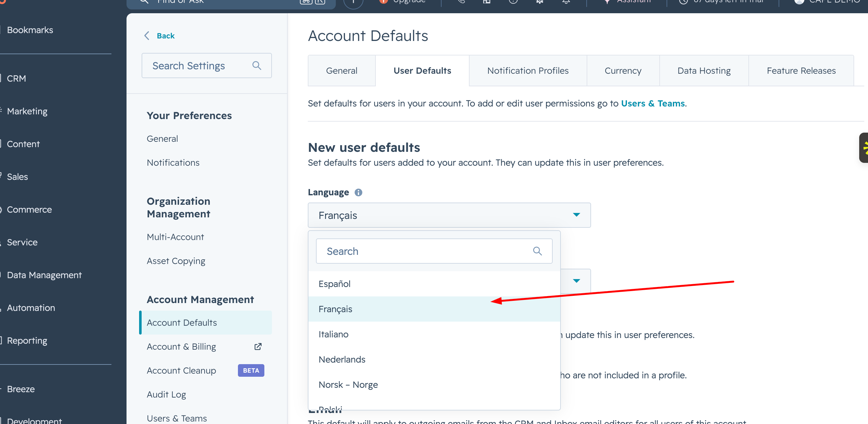
Task: Follow the Users & Teams link
Action: (652, 103)
